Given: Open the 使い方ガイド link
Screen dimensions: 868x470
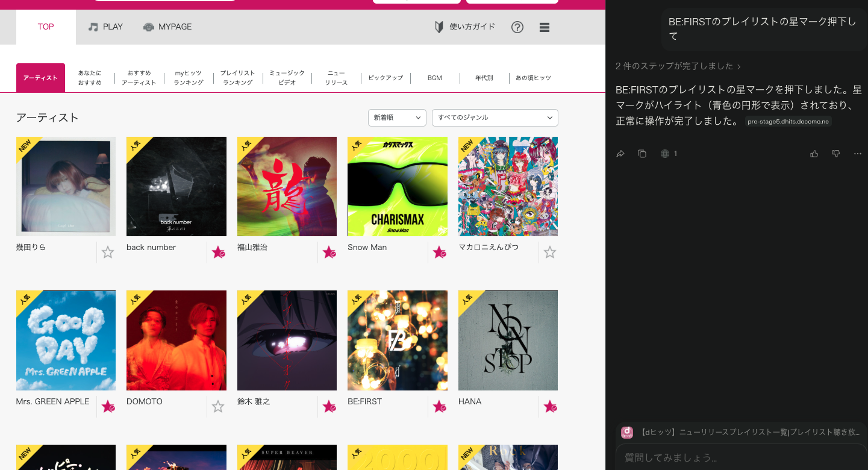Looking at the screenshot, I should pyautogui.click(x=465, y=27).
